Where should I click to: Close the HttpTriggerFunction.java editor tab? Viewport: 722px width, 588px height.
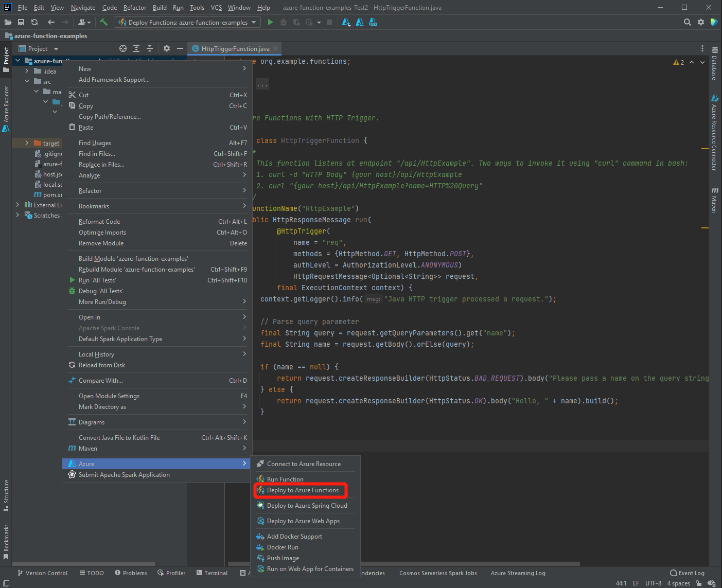275,48
